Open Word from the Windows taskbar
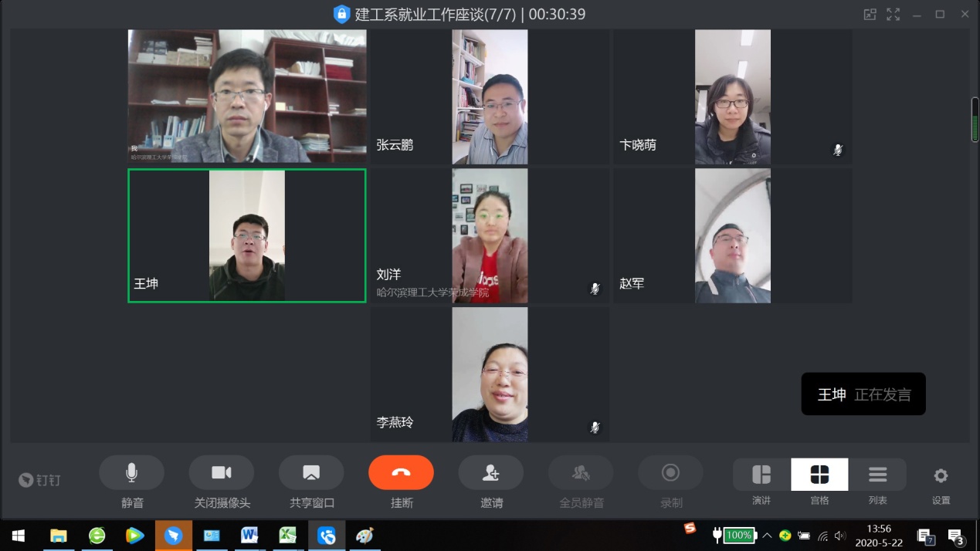980x551 pixels. point(249,535)
